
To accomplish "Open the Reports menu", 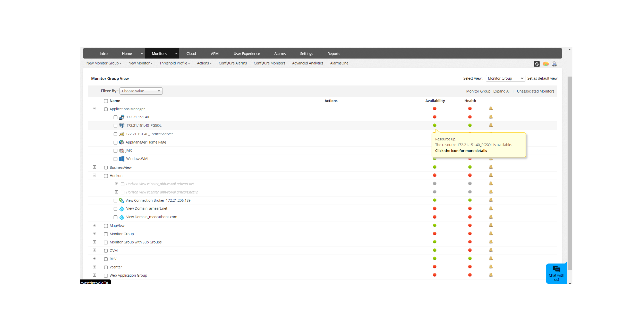I will [334, 53].
